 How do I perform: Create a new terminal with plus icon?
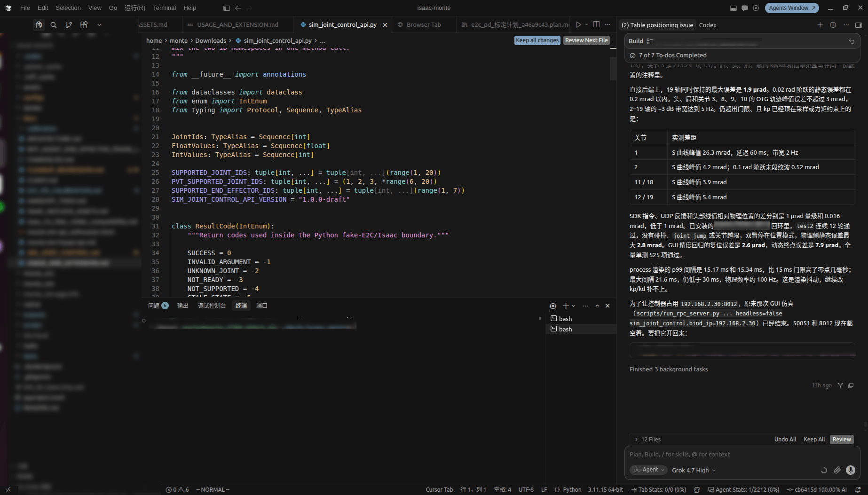(566, 306)
